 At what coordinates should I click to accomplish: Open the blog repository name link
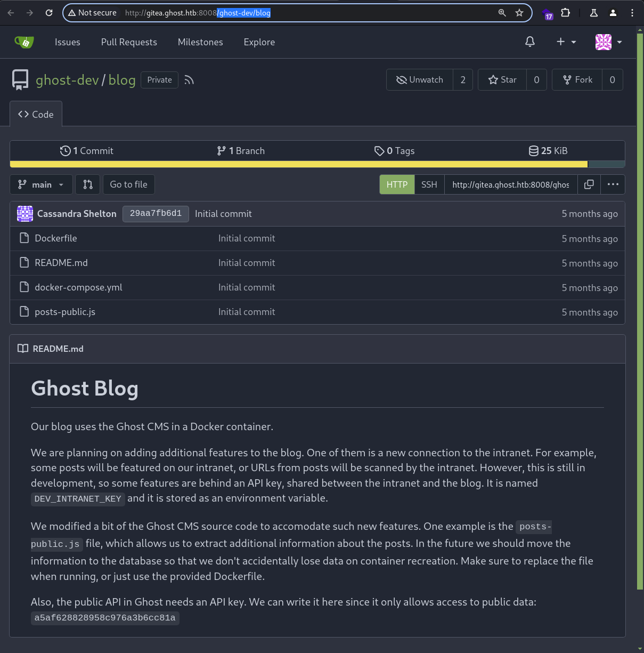pyautogui.click(x=122, y=80)
